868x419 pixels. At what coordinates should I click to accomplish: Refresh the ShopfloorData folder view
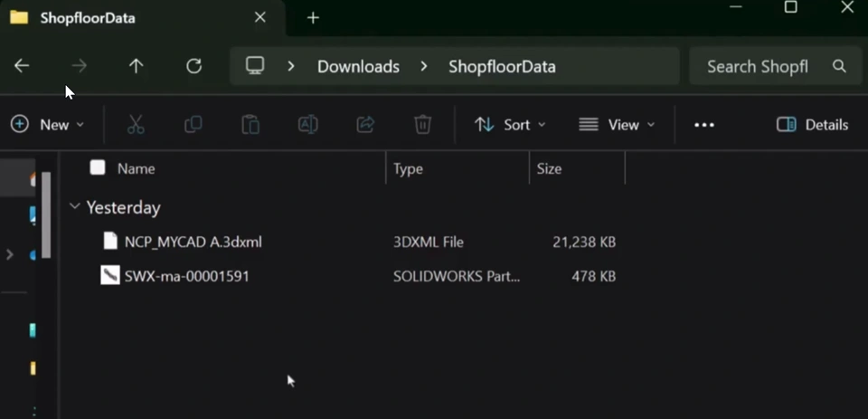pos(193,66)
